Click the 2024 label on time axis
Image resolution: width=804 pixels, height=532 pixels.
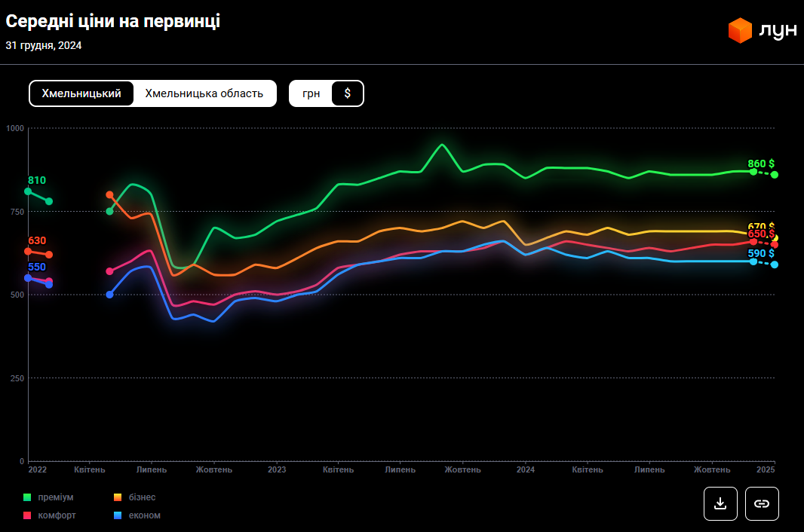coord(526,469)
